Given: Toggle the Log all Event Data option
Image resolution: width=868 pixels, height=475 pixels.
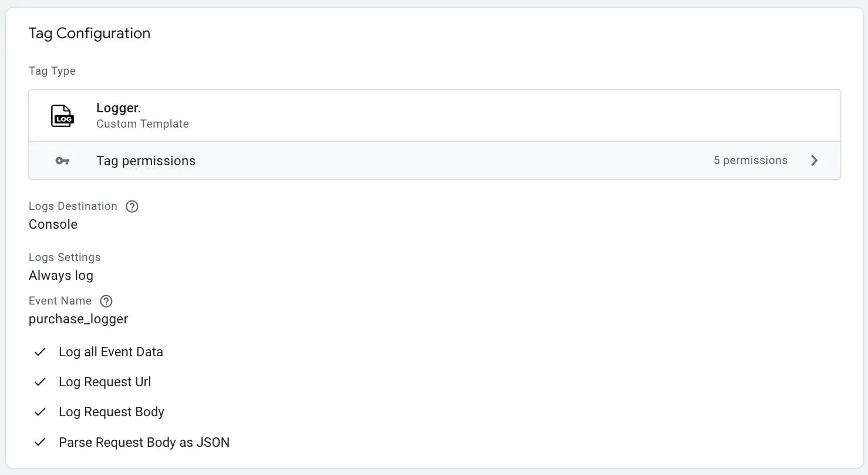Looking at the screenshot, I should coord(111,352).
